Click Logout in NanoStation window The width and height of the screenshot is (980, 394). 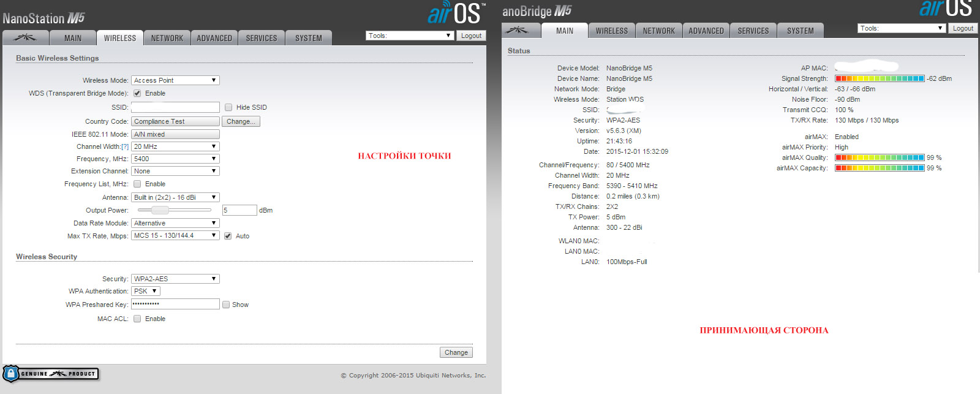471,36
